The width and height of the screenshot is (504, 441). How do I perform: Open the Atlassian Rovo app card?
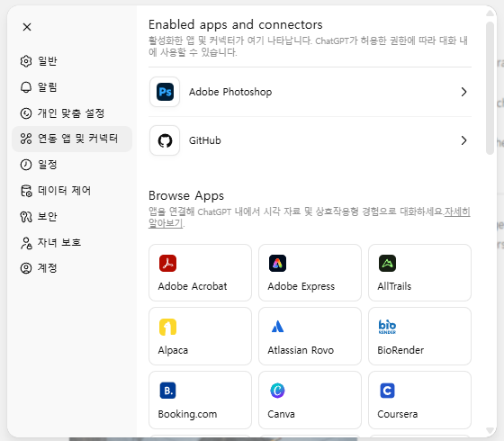coord(310,337)
